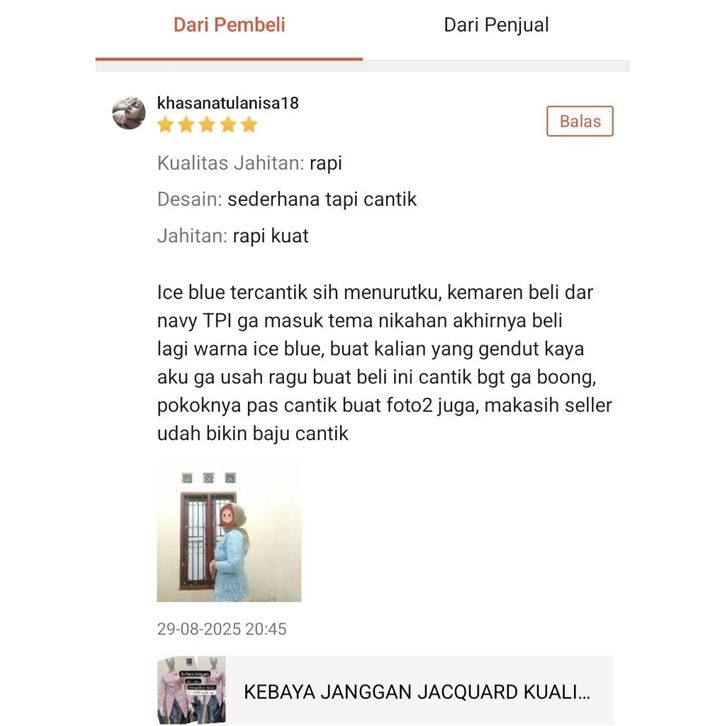
Task: Click the review's last line 'udah bikin baju cantik'
Action: pyautogui.click(x=253, y=433)
